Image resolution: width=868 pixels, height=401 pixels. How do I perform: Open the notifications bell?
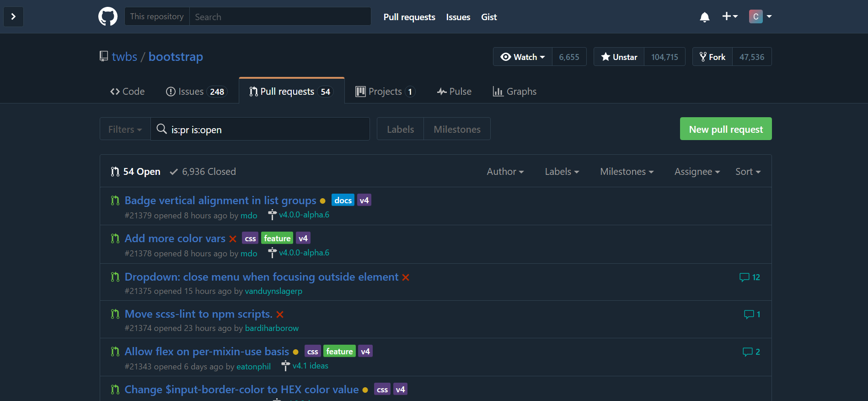[705, 17]
